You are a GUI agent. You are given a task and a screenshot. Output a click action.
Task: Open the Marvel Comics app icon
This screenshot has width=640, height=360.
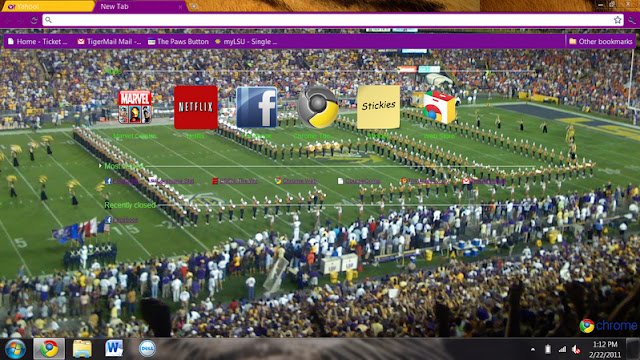[x=135, y=107]
